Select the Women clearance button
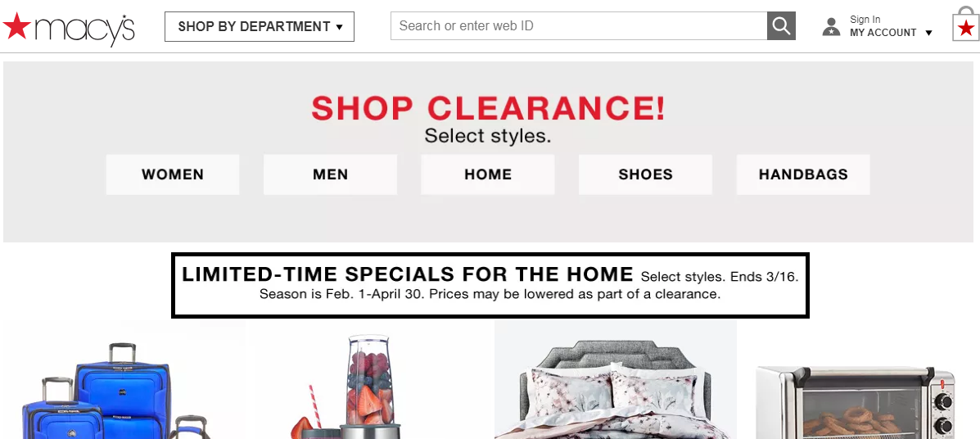Image resolution: width=980 pixels, height=439 pixels. [173, 174]
